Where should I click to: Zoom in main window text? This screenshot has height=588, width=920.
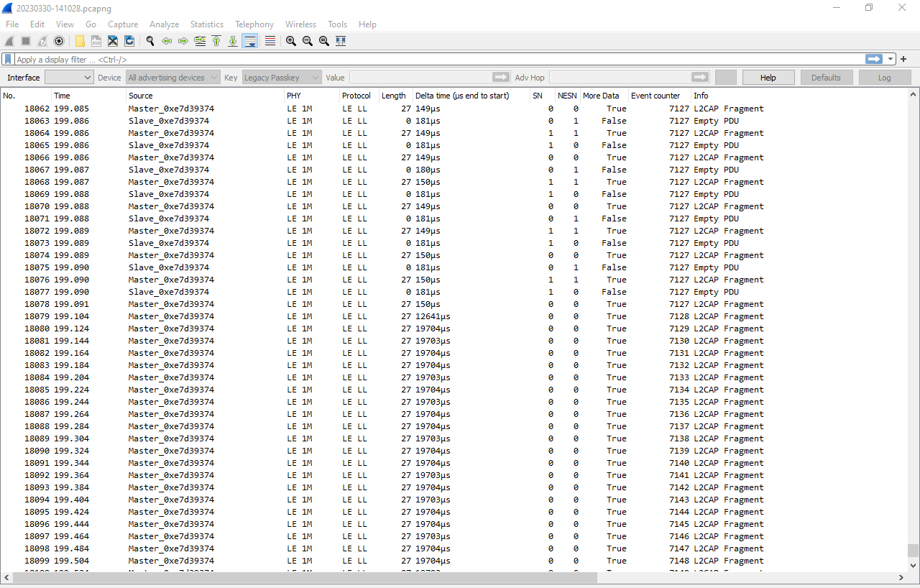(291, 41)
